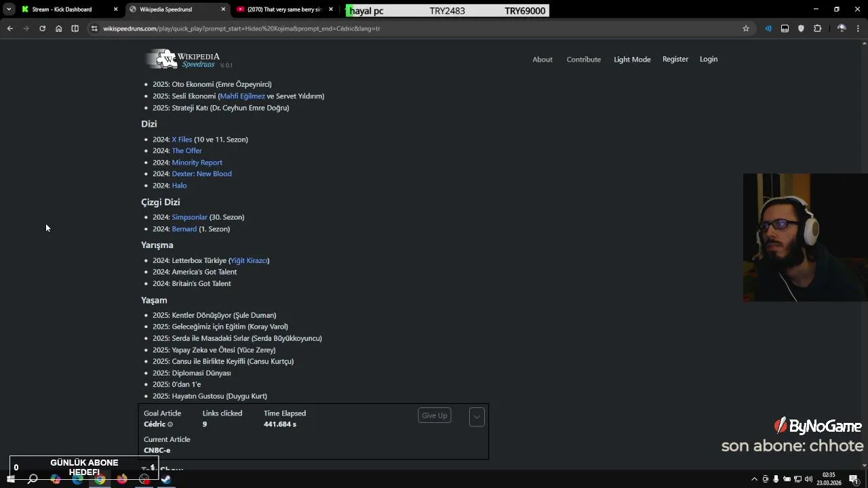
Task: Open the Windows Start menu
Action: [10, 479]
